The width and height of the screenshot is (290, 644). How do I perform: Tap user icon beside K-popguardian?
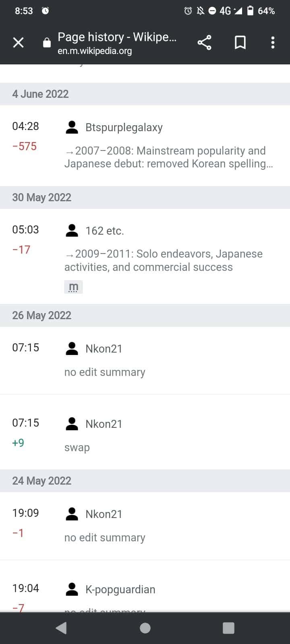tap(72, 590)
